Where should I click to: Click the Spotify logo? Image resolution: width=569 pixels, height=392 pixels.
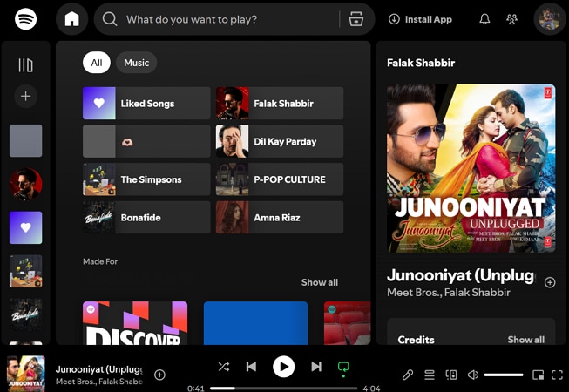pos(25,19)
